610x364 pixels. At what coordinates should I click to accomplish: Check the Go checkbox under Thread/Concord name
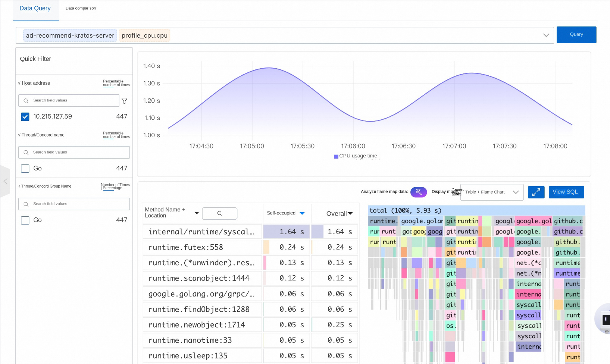point(25,169)
